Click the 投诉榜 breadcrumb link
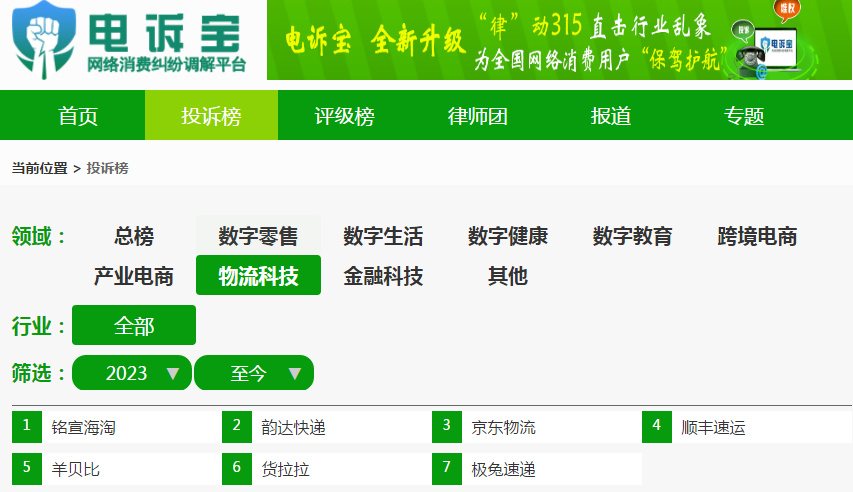Screen dimensions: 853x492 [108, 168]
